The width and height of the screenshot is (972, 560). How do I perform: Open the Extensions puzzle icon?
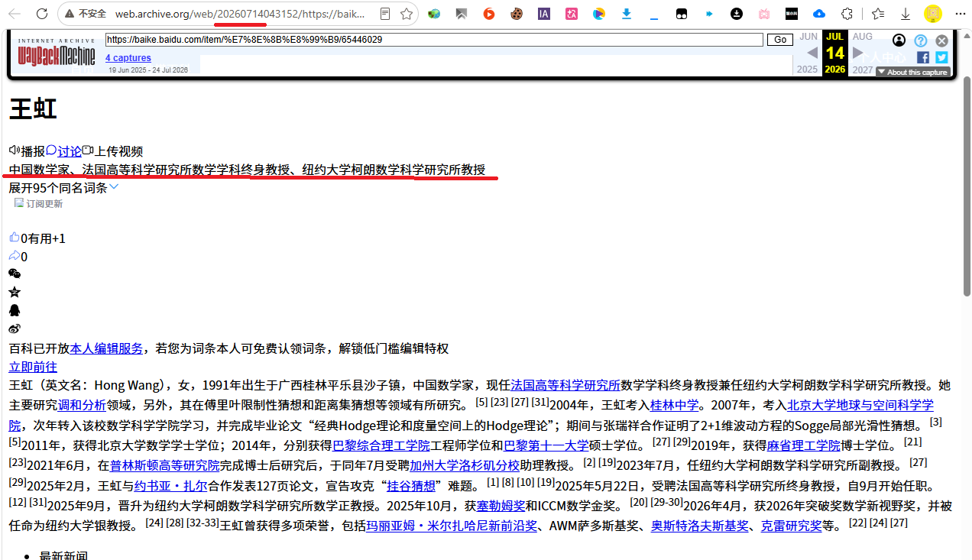[847, 14]
